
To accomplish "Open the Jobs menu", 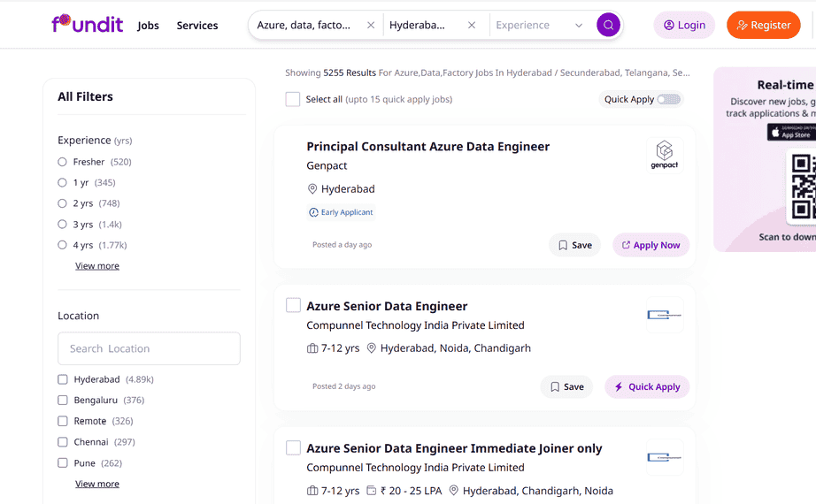I will [148, 26].
